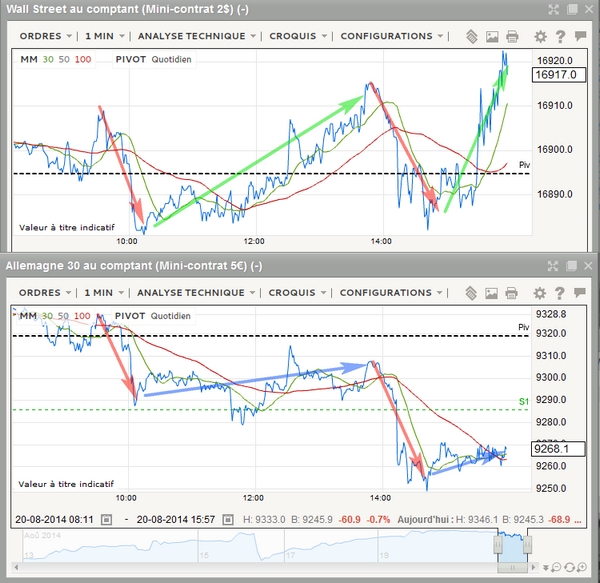The height and width of the screenshot is (583, 600).
Task: Open help question mark in Allemagne 30 window
Action: tap(559, 293)
